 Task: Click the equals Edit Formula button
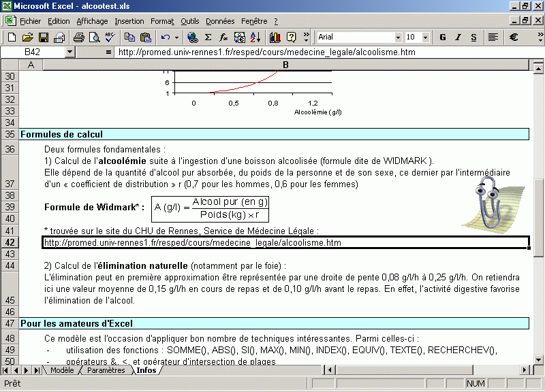pos(108,52)
